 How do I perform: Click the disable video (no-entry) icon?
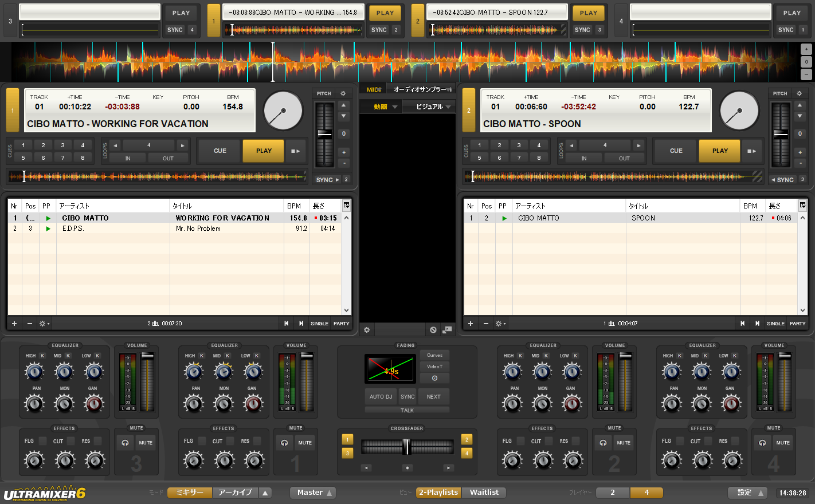point(433,330)
